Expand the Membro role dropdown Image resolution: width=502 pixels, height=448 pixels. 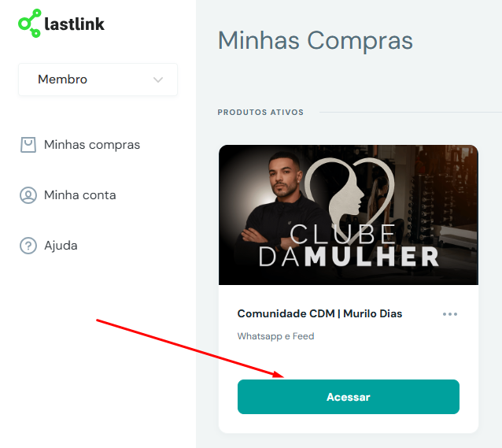pos(98,80)
